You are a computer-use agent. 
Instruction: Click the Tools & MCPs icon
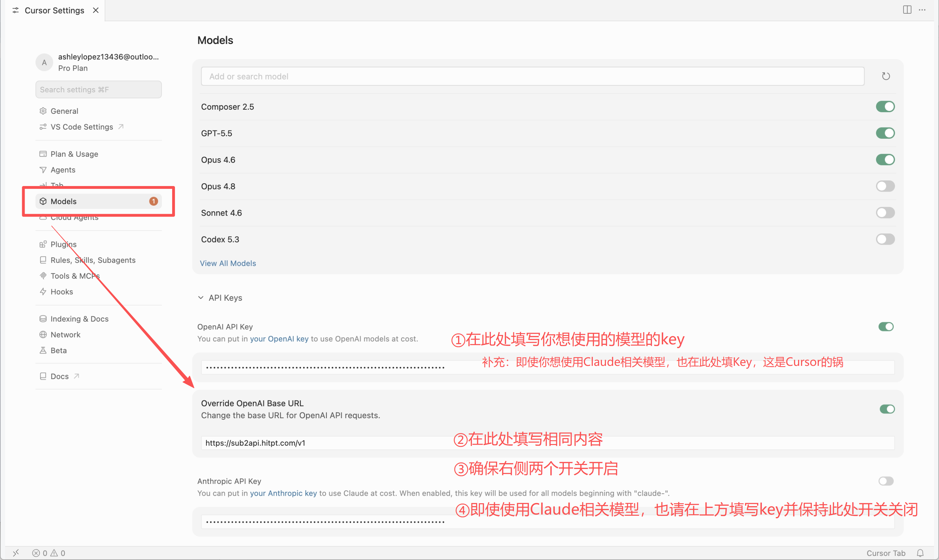click(x=43, y=276)
